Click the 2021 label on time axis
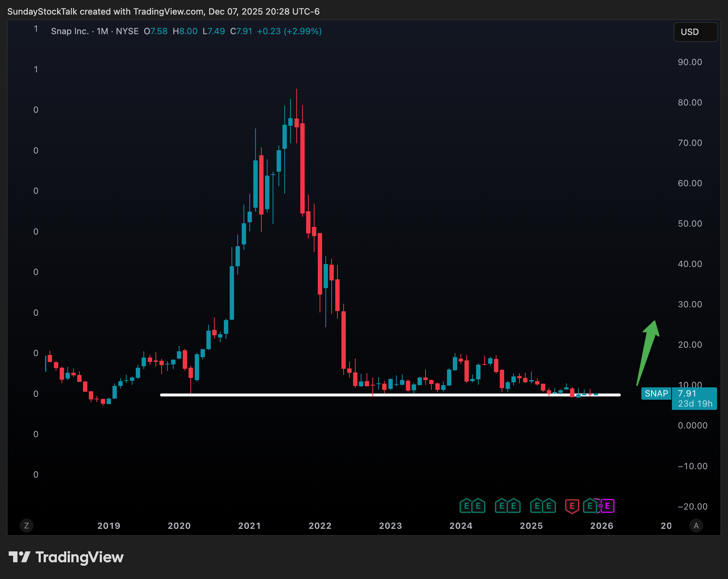728x579 pixels. click(250, 526)
